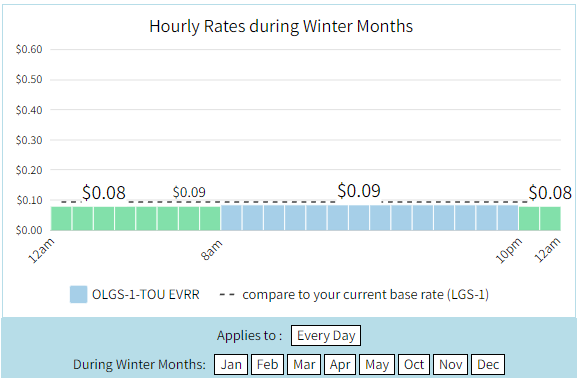Click the Hourly Rates during Winter Months title
This screenshot has height=378, width=579.
click(x=281, y=26)
